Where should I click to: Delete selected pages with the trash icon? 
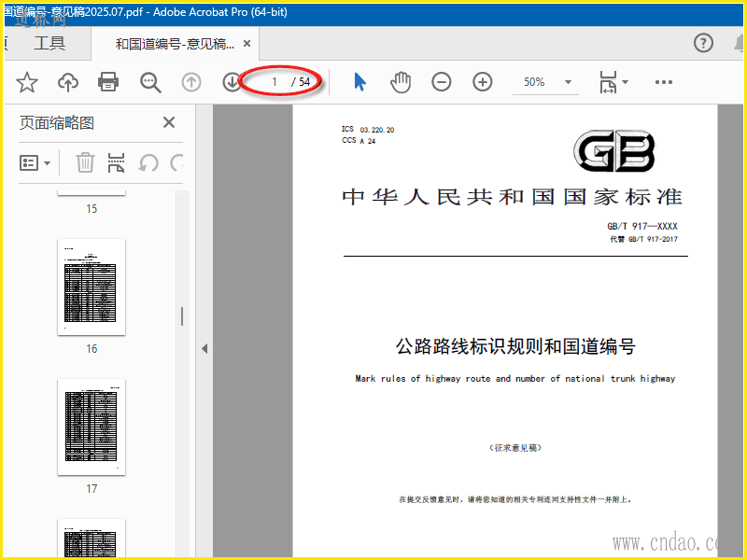85,162
